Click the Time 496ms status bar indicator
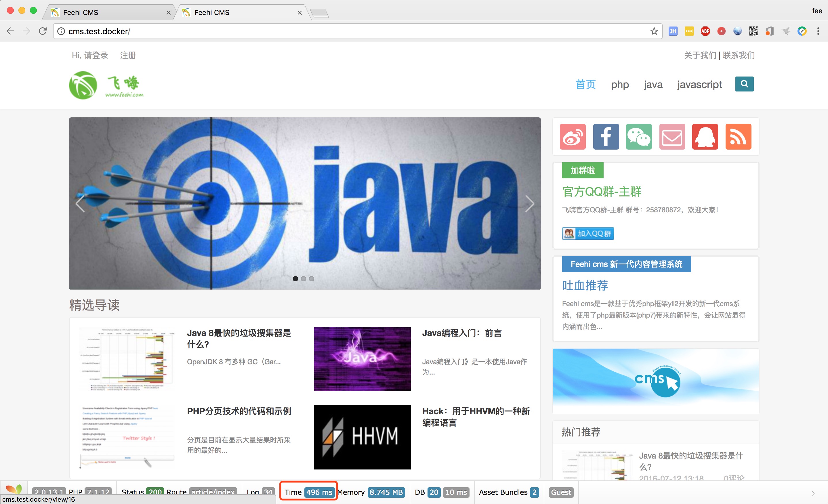 pos(308,492)
